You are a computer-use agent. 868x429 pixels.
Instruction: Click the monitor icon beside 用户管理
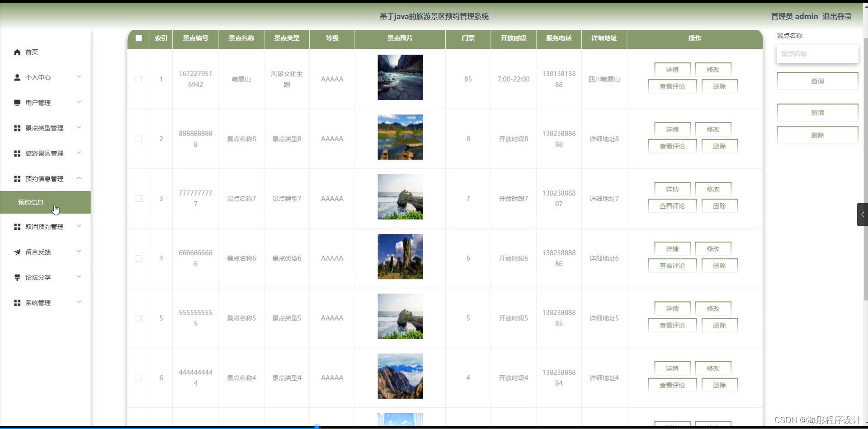(x=17, y=103)
